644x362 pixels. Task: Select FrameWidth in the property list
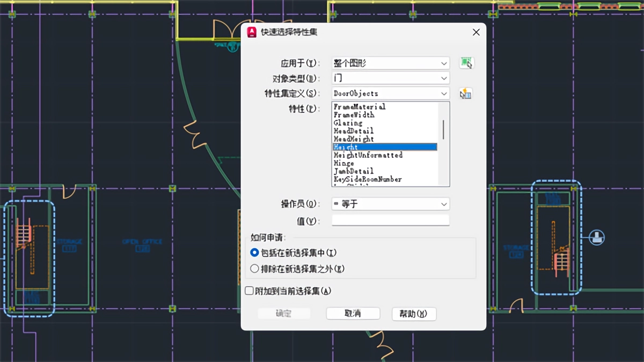point(376,114)
